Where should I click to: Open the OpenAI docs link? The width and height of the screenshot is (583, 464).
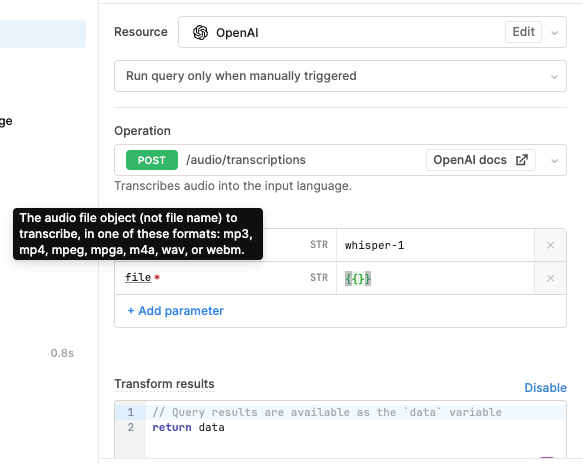click(x=480, y=160)
